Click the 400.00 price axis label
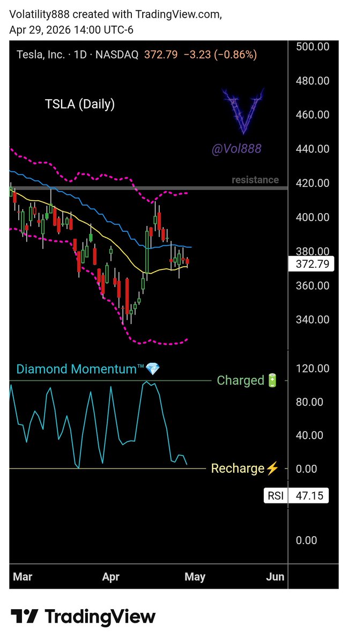The width and height of the screenshot is (348, 644). click(x=312, y=217)
